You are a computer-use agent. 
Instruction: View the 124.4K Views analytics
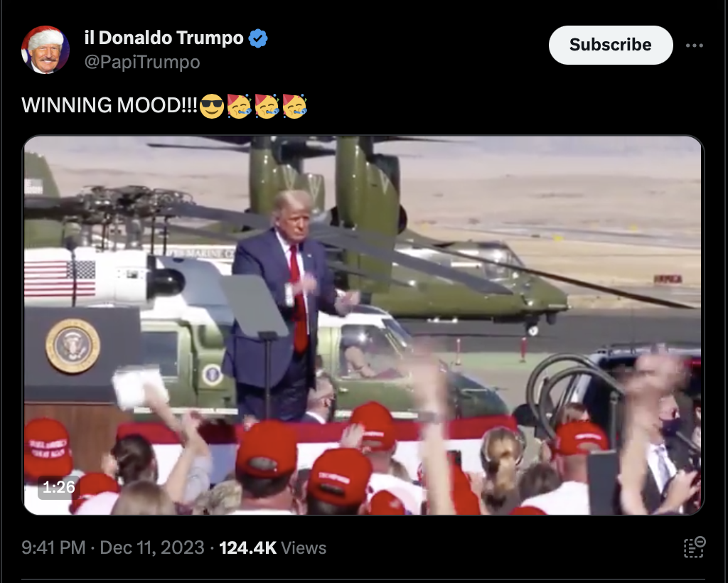point(272,547)
